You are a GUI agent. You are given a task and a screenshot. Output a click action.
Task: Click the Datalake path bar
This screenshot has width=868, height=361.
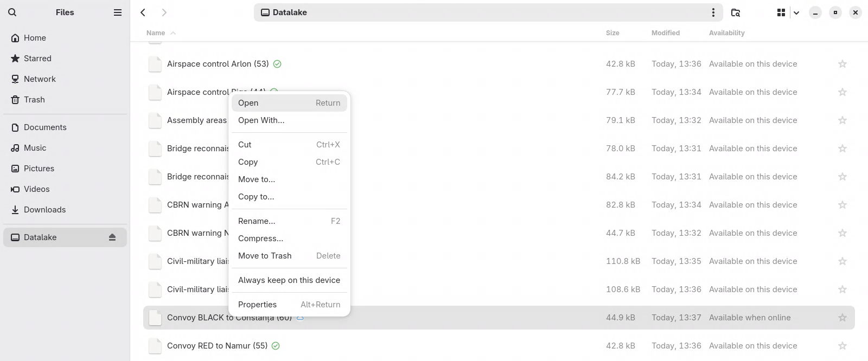(x=488, y=12)
